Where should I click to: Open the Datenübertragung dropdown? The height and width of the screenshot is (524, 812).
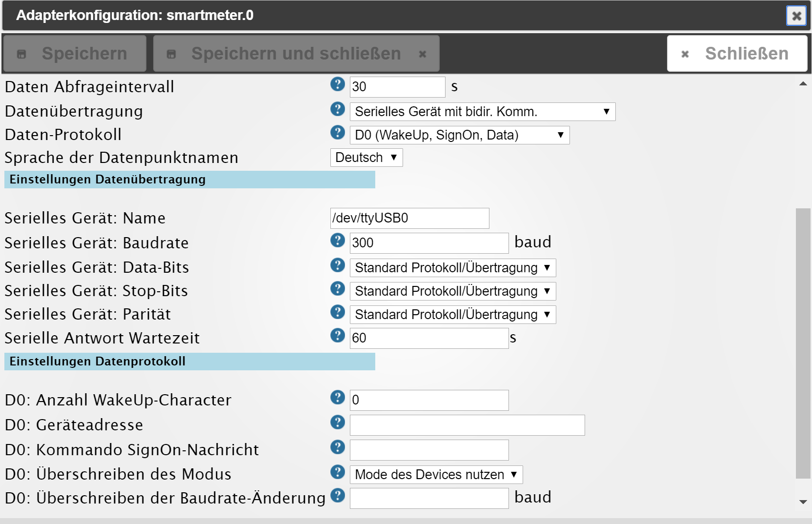pos(483,112)
